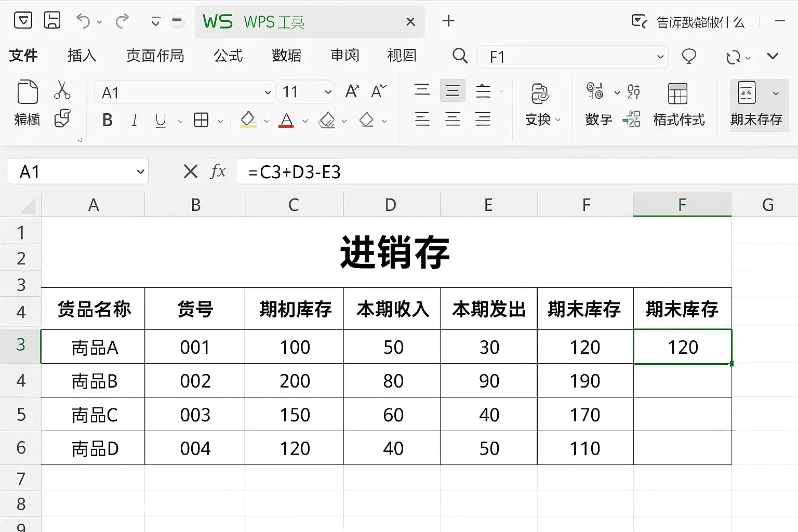Open the F1 search box dropdown arrow
The image size is (798, 532).
pyautogui.click(x=660, y=57)
